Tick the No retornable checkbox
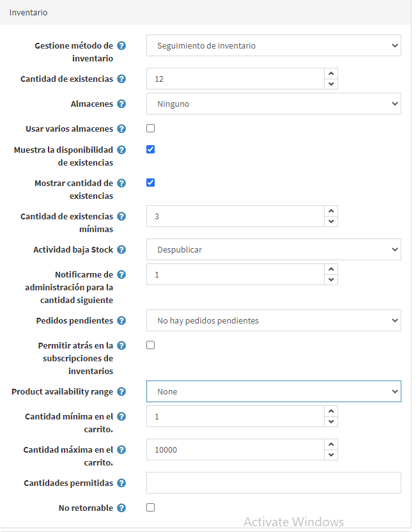The height and width of the screenshot is (532, 418). coord(151,507)
